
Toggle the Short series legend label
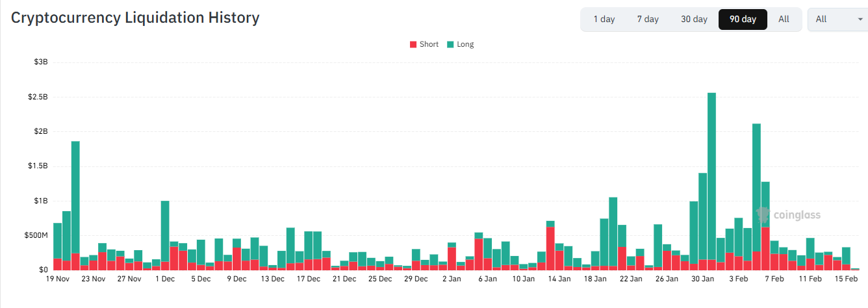click(x=429, y=44)
